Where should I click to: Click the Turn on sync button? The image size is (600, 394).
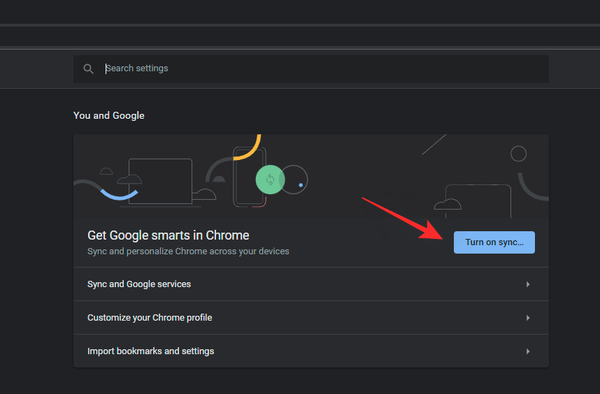coord(494,242)
